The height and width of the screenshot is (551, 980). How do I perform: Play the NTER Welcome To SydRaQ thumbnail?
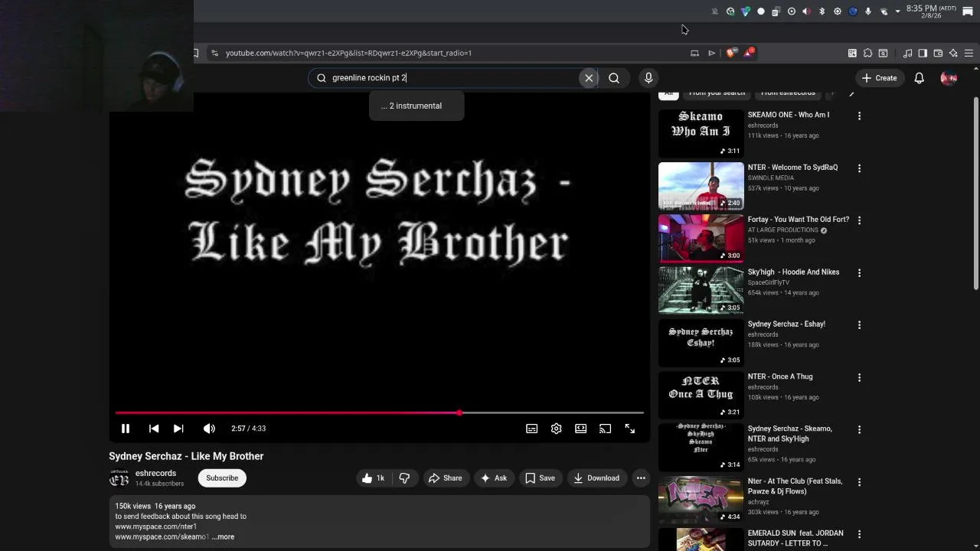(x=701, y=186)
